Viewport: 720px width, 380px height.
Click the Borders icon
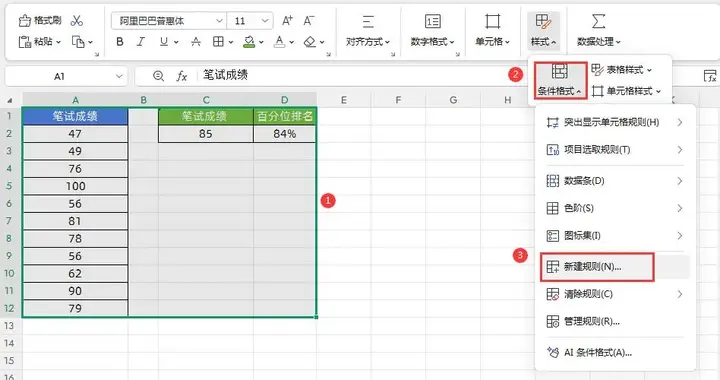coord(219,42)
